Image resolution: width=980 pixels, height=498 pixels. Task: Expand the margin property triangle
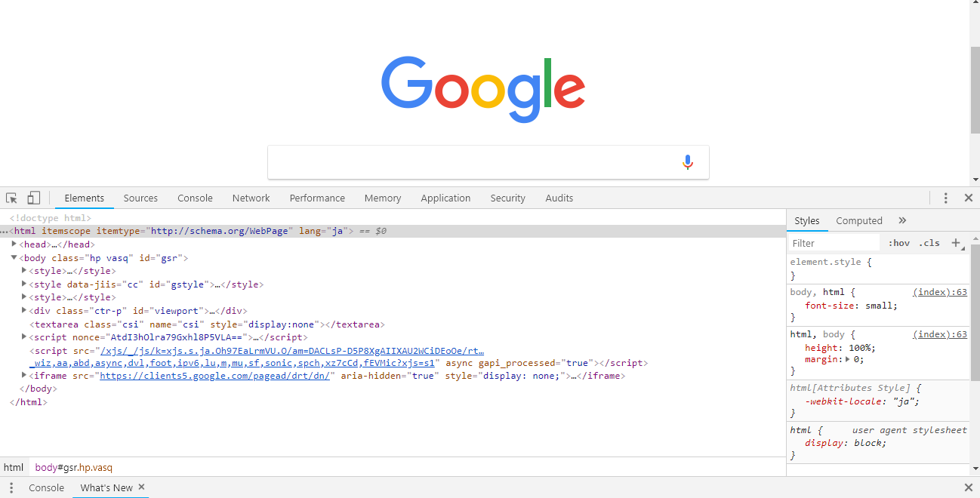(847, 360)
